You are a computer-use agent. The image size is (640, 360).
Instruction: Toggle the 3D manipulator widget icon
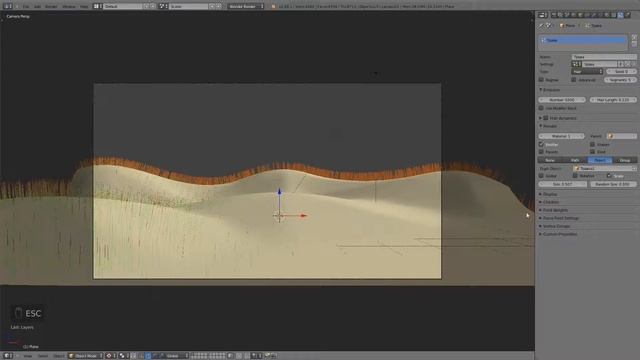coord(140,356)
